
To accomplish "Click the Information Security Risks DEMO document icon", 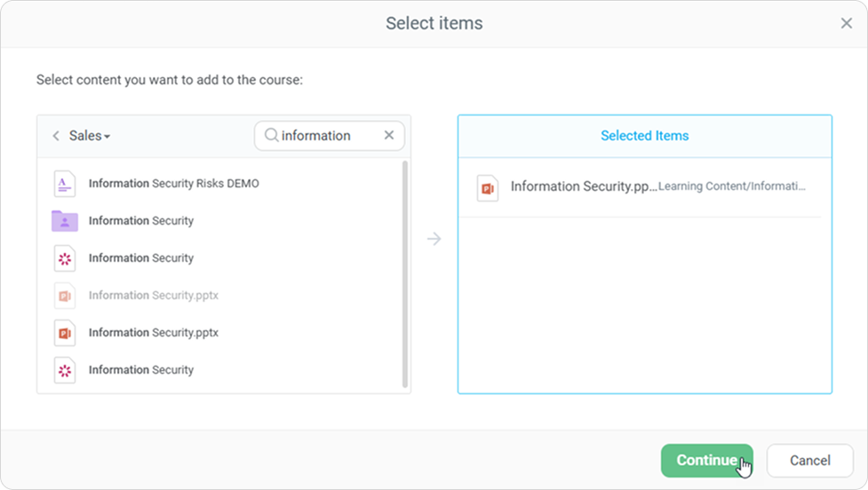I will (64, 184).
